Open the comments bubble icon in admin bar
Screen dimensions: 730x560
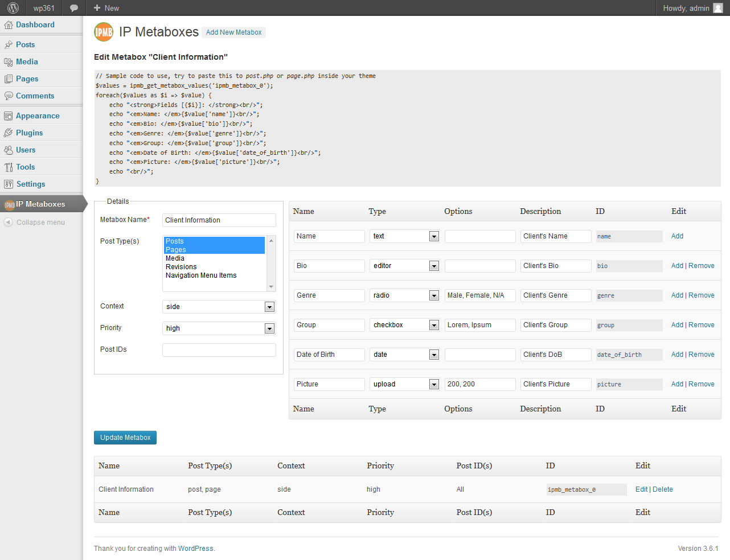(x=74, y=8)
